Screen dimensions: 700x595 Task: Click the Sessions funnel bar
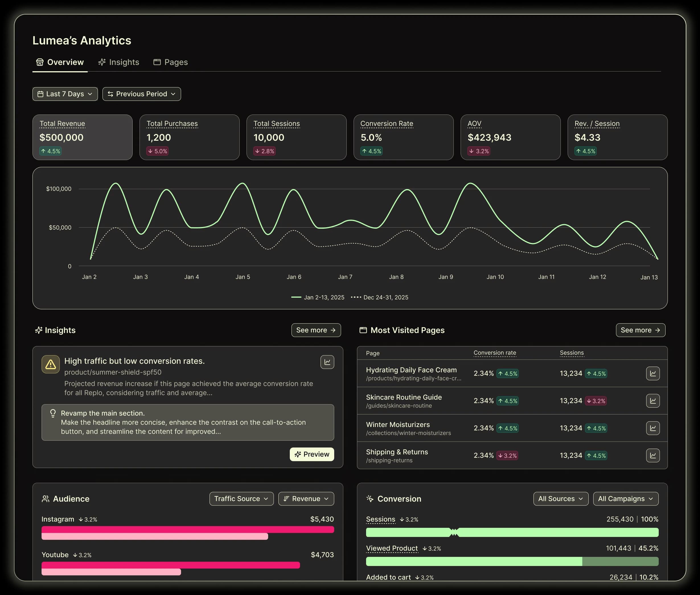point(512,533)
